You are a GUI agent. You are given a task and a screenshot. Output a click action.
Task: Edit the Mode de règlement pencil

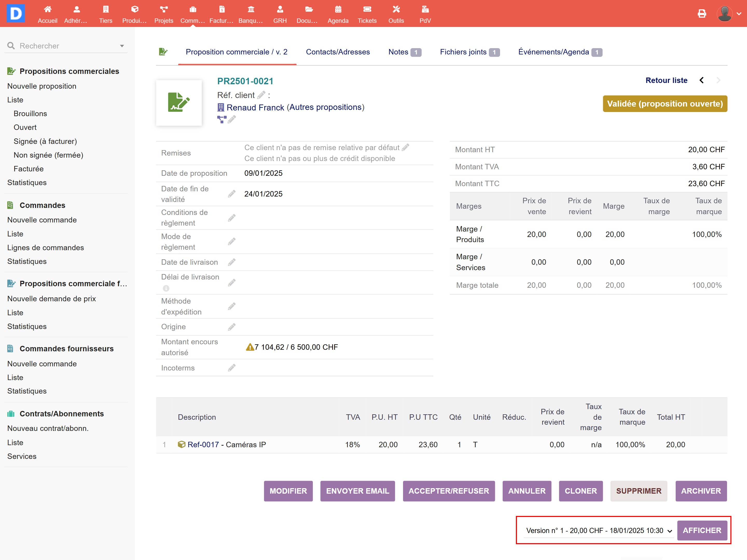(x=232, y=242)
